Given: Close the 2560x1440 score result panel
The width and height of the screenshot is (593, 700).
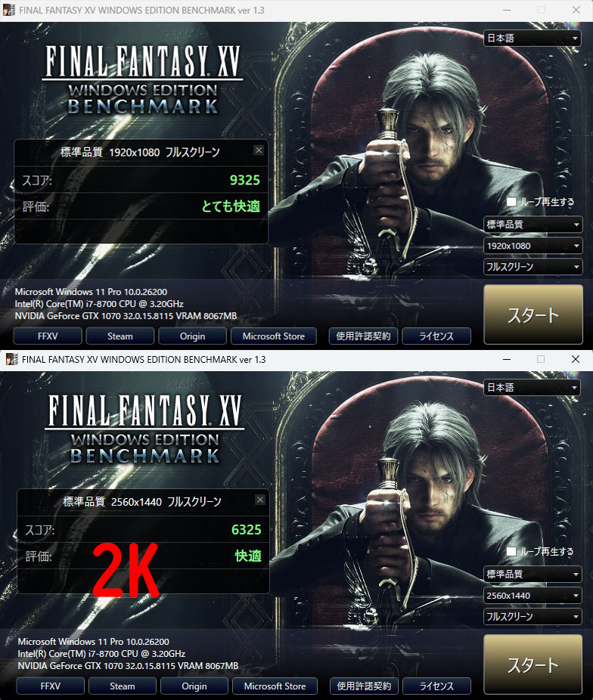Looking at the screenshot, I should (x=260, y=500).
